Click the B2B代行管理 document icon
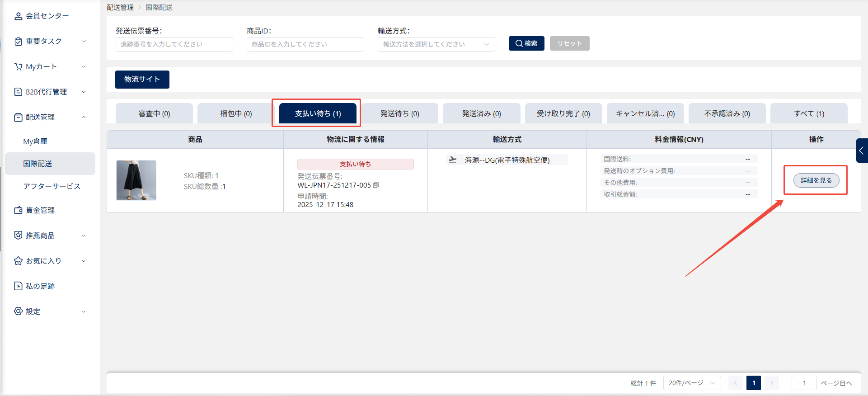This screenshot has width=868, height=396. click(x=18, y=92)
